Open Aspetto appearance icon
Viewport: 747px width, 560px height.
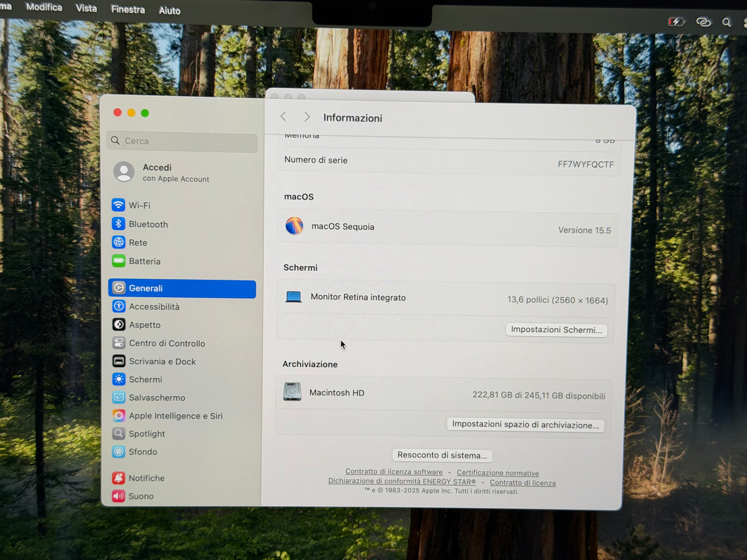[x=118, y=324]
